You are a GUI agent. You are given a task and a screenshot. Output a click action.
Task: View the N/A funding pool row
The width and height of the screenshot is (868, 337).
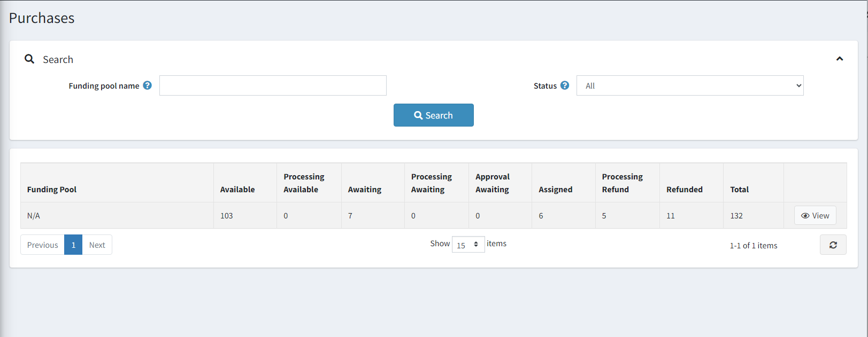(815, 216)
